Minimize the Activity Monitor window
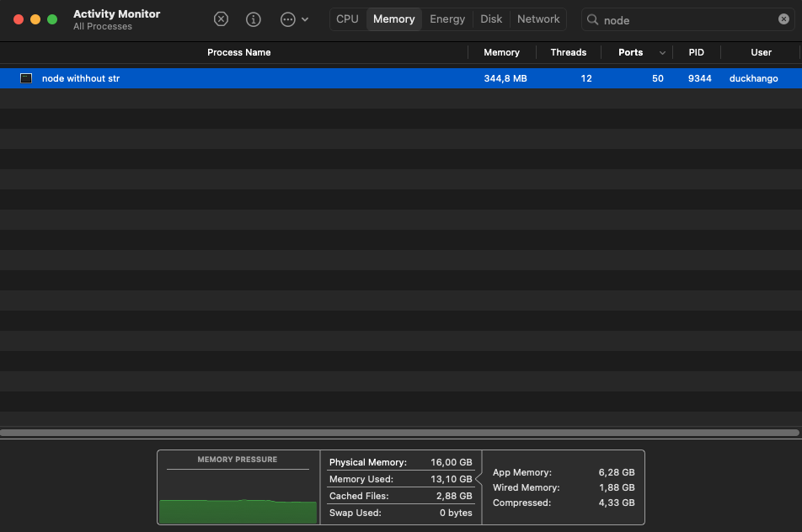The image size is (802, 532). pos(35,19)
